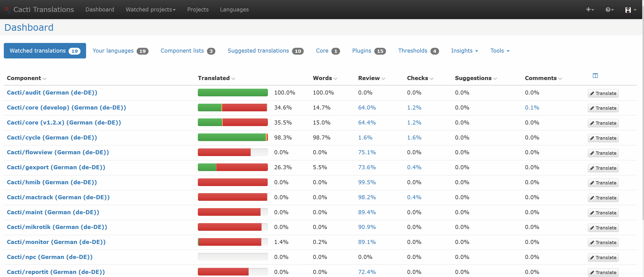Viewport: 644px width, 277px height.
Task: Click the column chooser icon
Action: (x=595, y=76)
